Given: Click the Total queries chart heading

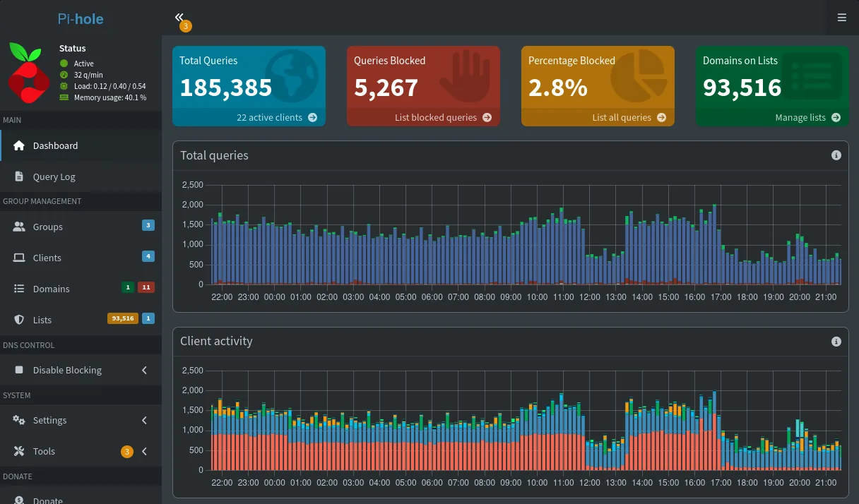Looking at the screenshot, I should [x=214, y=155].
